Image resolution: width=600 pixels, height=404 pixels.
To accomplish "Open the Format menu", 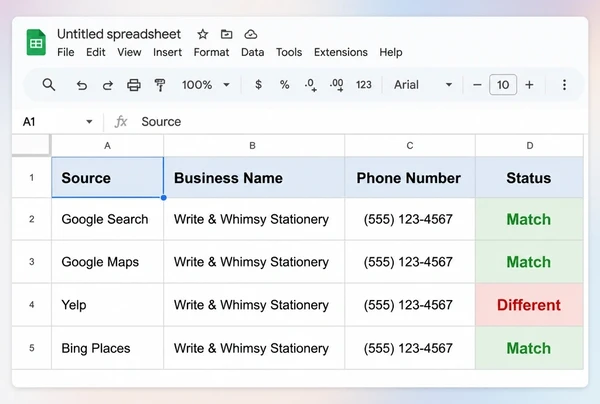I will click(211, 52).
